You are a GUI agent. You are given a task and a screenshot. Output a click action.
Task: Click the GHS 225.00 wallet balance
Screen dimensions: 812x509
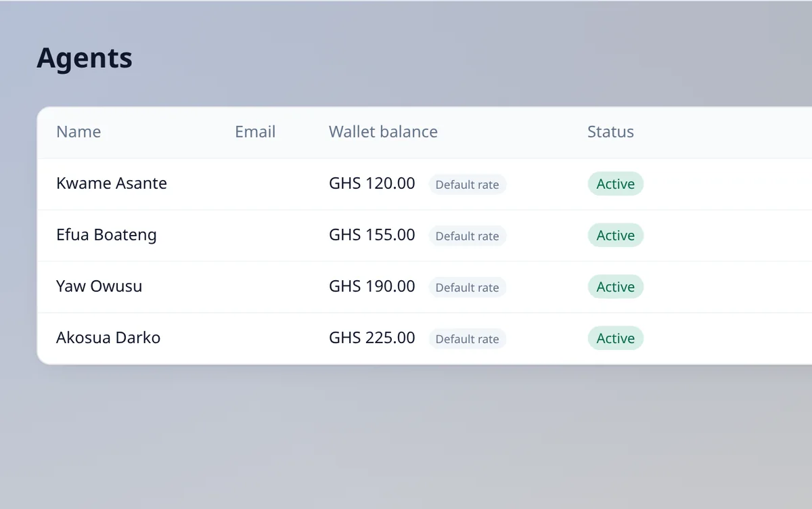372,338
